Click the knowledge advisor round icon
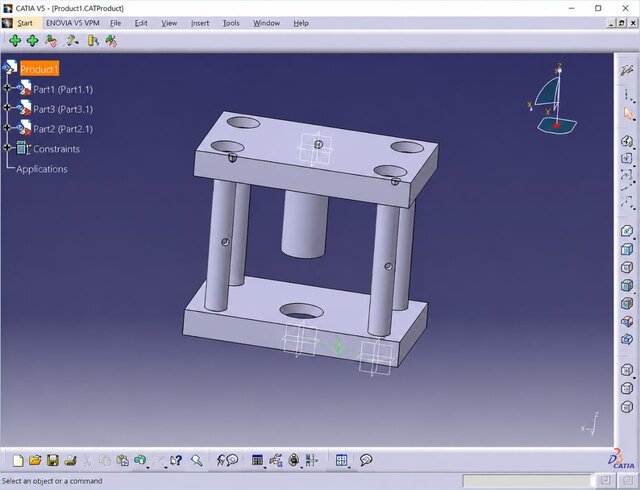Image resolution: width=640 pixels, height=490 pixels. click(x=293, y=460)
